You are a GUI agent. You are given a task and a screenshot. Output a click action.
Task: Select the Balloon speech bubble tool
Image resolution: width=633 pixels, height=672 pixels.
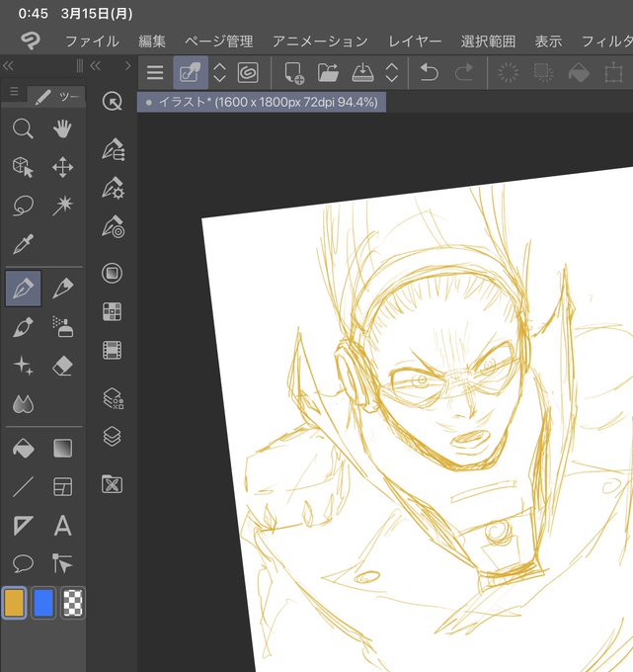(23, 563)
